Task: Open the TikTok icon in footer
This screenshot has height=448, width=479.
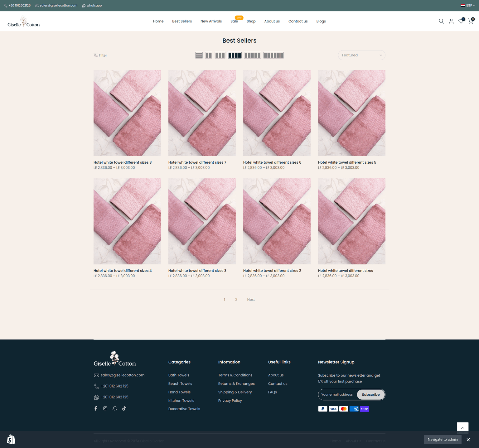Action: (124, 408)
